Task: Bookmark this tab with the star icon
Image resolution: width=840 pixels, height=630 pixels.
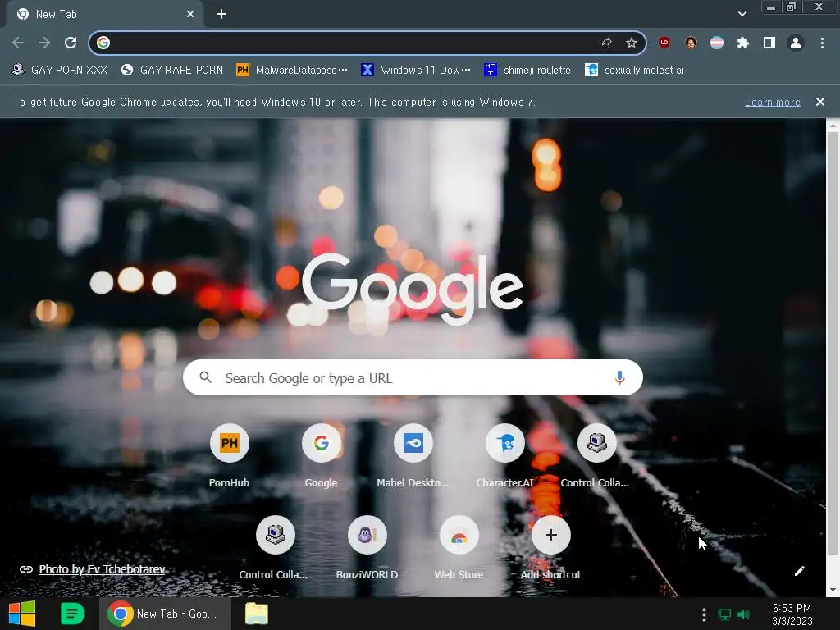Action: coord(632,43)
